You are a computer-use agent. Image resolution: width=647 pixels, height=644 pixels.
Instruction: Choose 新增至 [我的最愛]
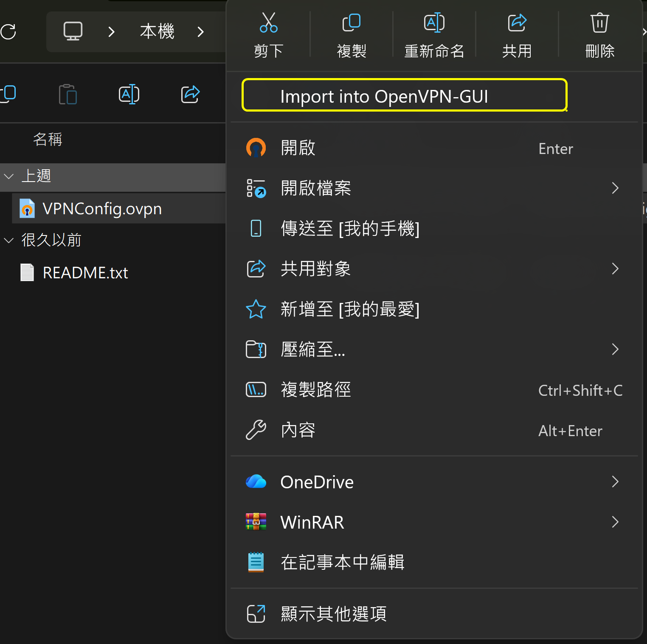[434, 309]
